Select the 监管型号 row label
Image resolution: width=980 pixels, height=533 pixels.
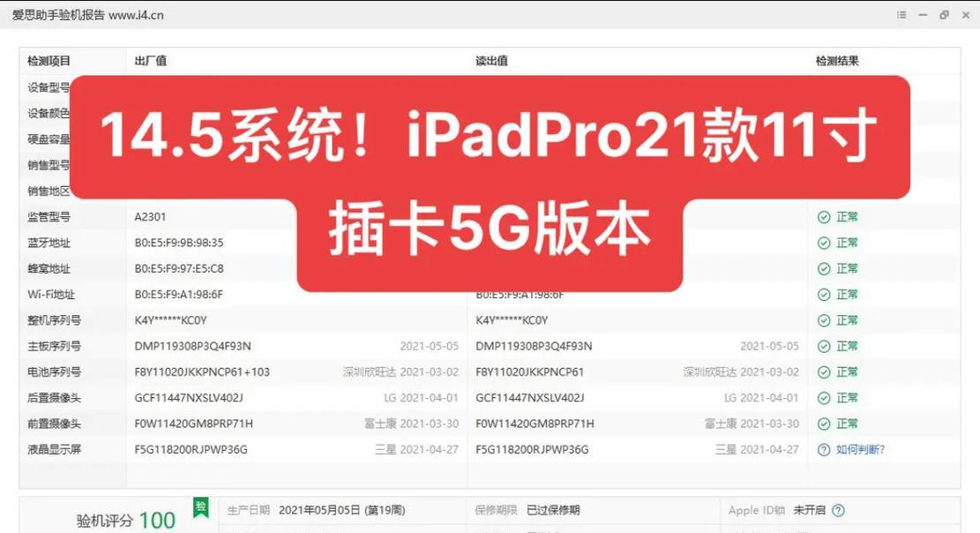coord(49,217)
